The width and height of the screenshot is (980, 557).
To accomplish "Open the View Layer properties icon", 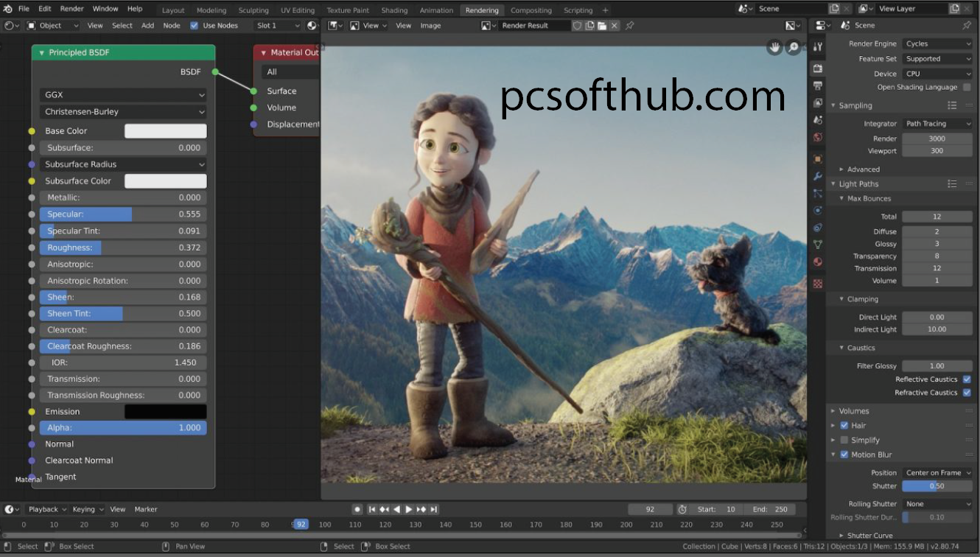I will [x=817, y=103].
